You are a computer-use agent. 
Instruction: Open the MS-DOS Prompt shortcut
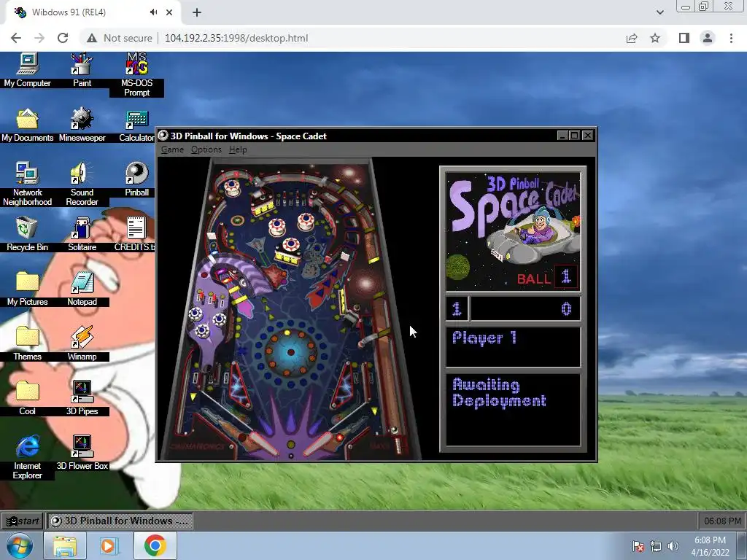(x=136, y=75)
